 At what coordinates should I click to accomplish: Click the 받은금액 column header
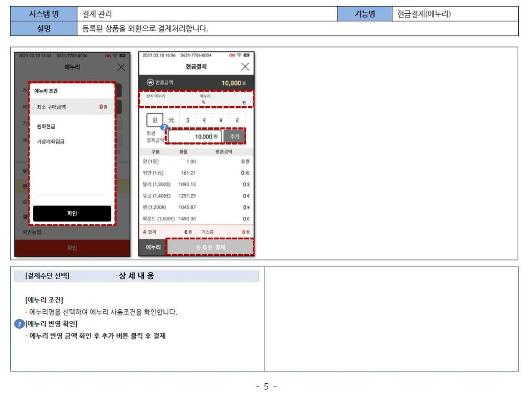click(x=224, y=152)
